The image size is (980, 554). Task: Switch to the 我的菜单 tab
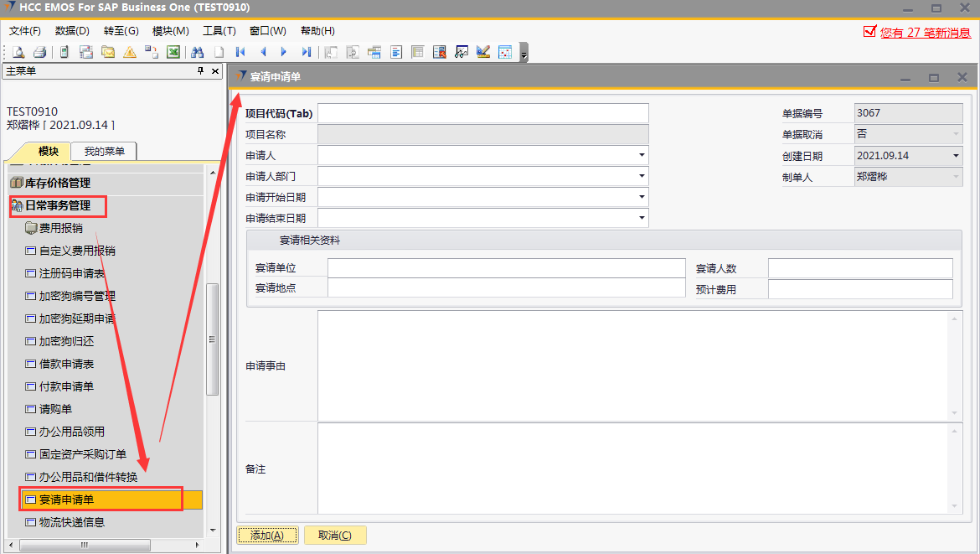(104, 152)
